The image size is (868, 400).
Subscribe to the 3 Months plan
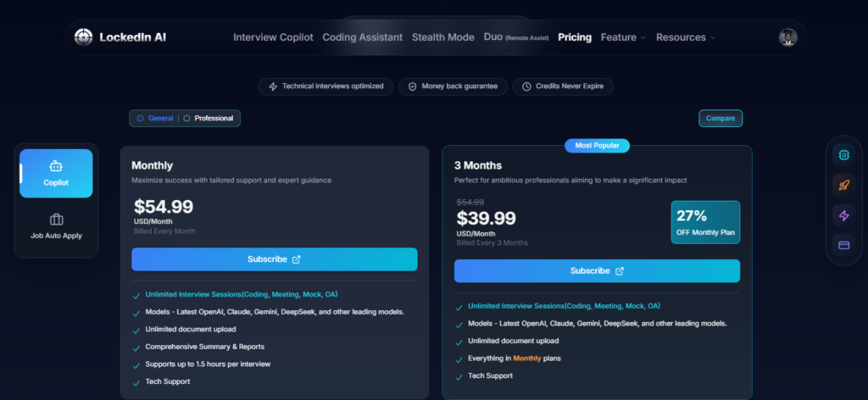click(x=597, y=271)
